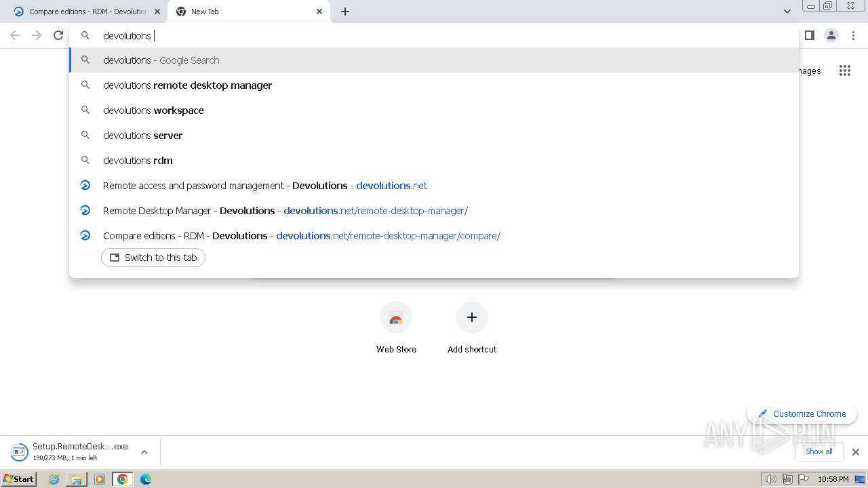Open Action Center flag icon

(x=804, y=479)
